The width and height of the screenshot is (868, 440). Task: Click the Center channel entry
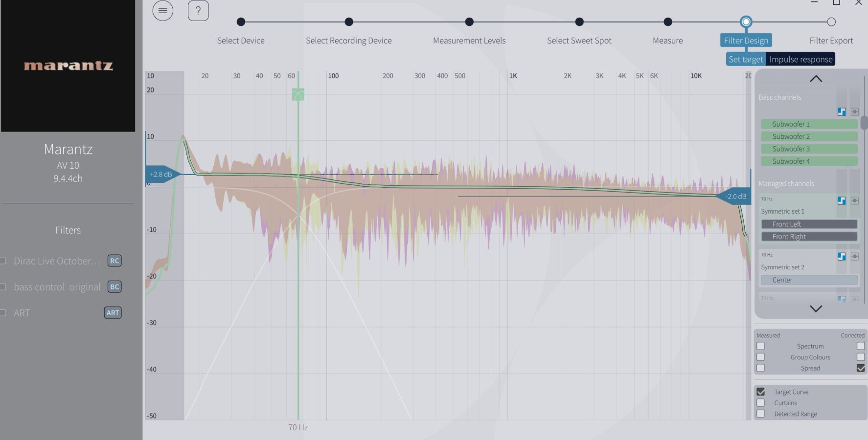click(x=809, y=280)
